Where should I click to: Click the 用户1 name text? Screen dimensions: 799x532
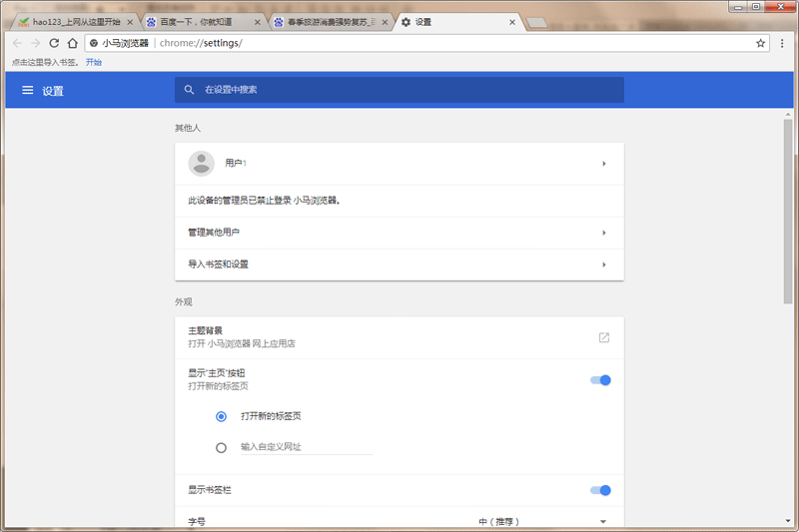pyautogui.click(x=236, y=163)
